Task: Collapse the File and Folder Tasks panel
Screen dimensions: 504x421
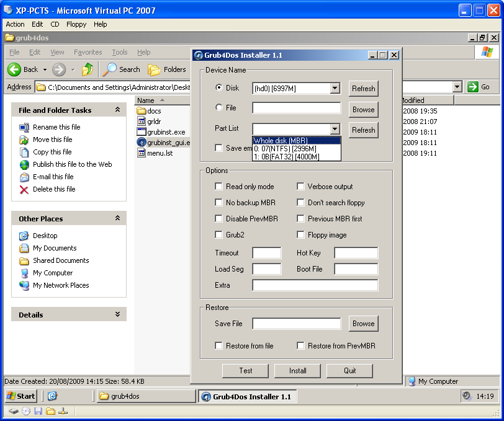Action: click(118, 110)
